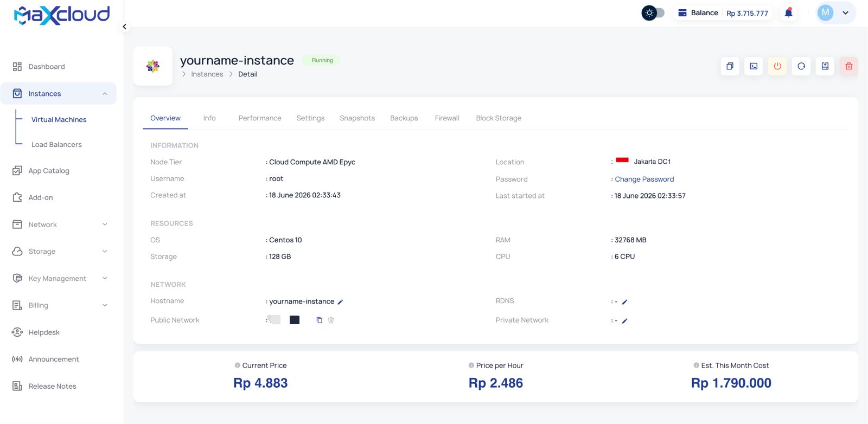
Task: Click the Current Price info icon
Action: coord(237,365)
